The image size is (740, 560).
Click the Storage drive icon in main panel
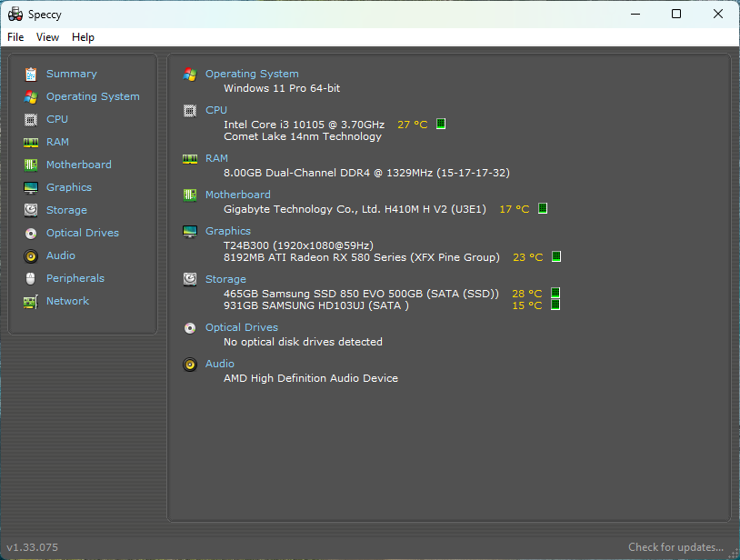pos(190,279)
